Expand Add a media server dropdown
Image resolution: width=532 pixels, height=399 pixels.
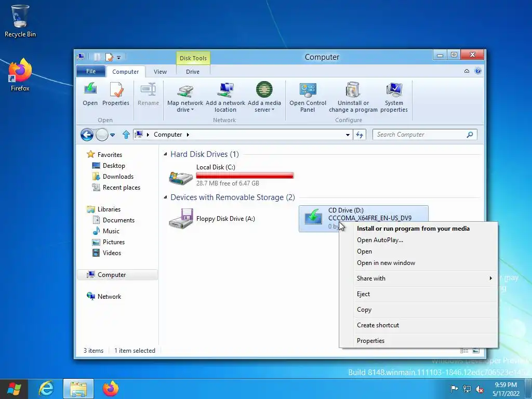click(273, 110)
